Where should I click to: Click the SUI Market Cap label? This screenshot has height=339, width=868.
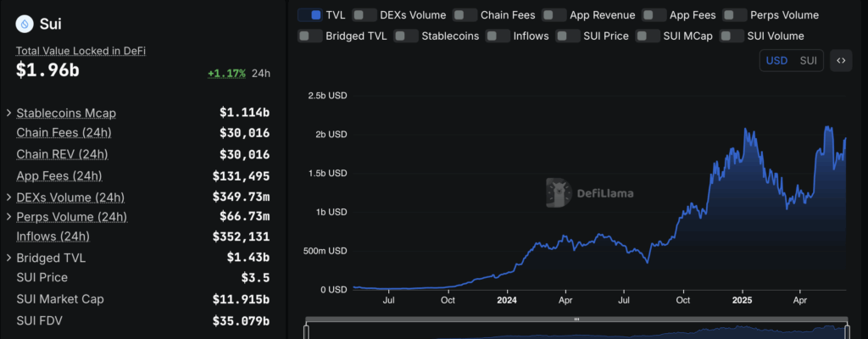(60, 299)
